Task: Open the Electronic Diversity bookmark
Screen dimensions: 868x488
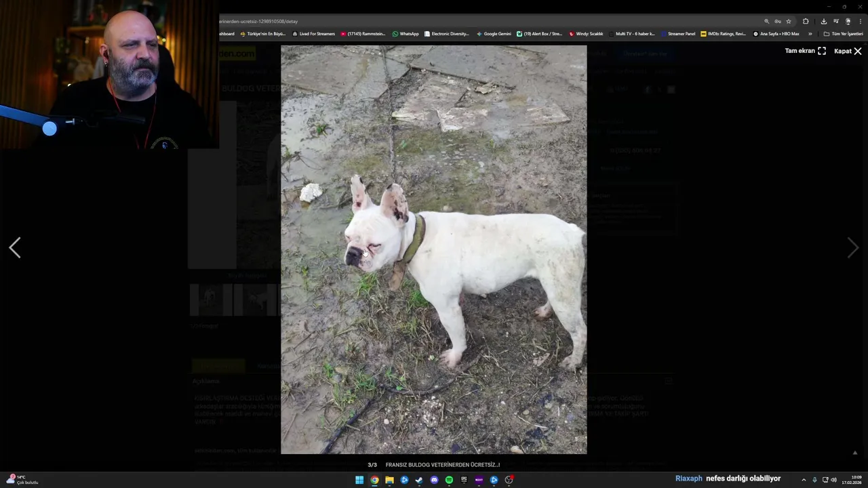Action: [x=446, y=34]
